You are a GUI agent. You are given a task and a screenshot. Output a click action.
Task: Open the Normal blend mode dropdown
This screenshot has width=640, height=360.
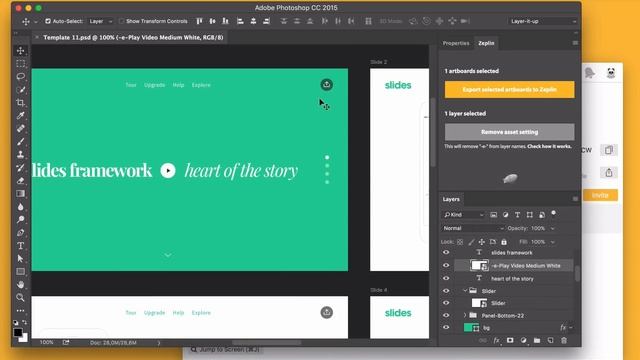coord(473,228)
